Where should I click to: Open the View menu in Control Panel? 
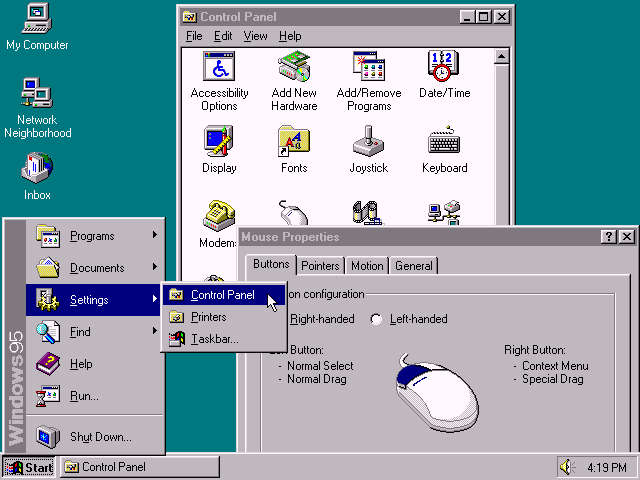(256, 36)
